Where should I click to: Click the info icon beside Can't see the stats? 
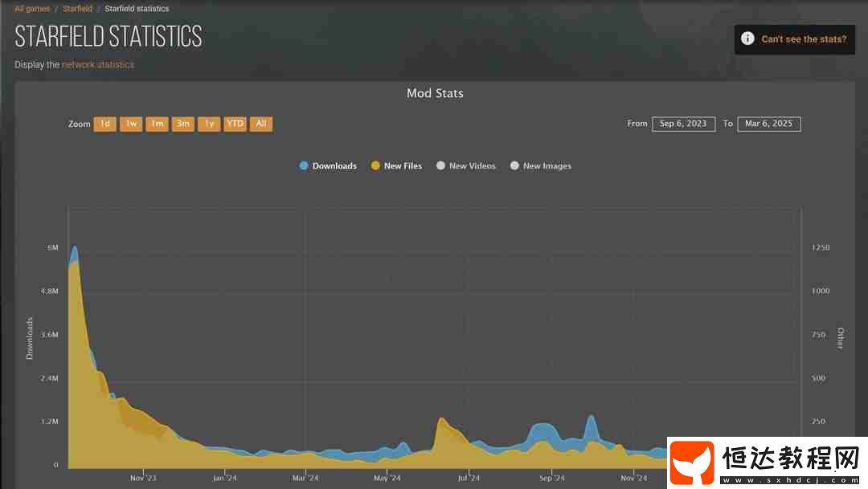point(747,39)
